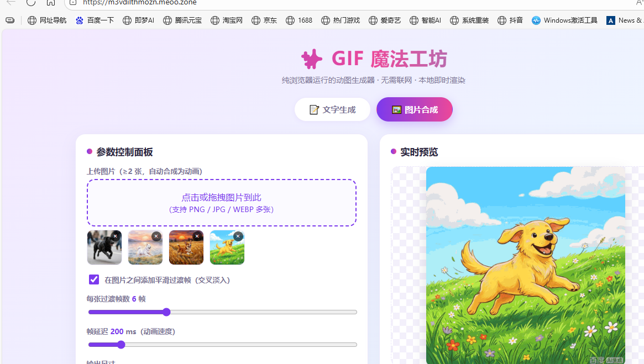Click the 实时预览 heading

tap(419, 152)
